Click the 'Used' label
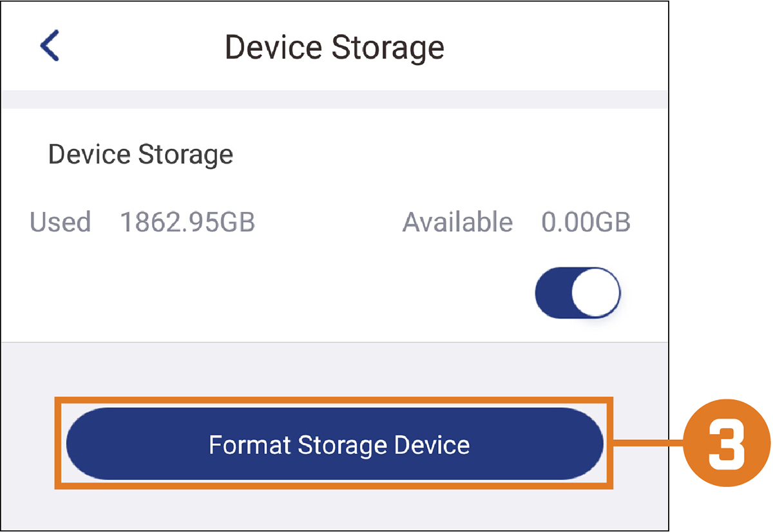This screenshot has height=532, width=773. [60, 222]
